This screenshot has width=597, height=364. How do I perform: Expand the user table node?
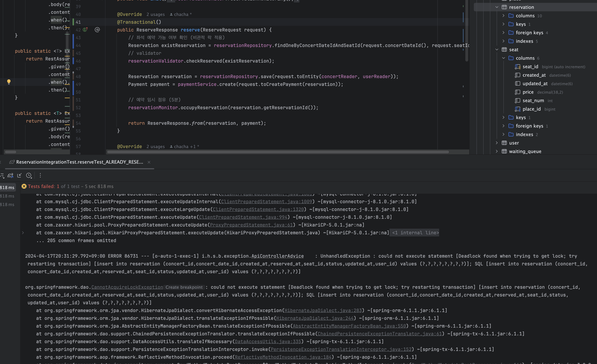tap(497, 143)
